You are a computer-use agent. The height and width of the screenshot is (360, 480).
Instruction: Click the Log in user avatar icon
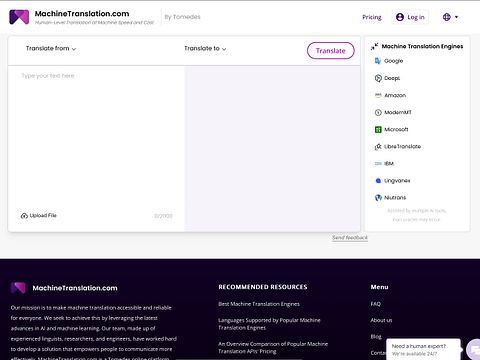pyautogui.click(x=400, y=17)
